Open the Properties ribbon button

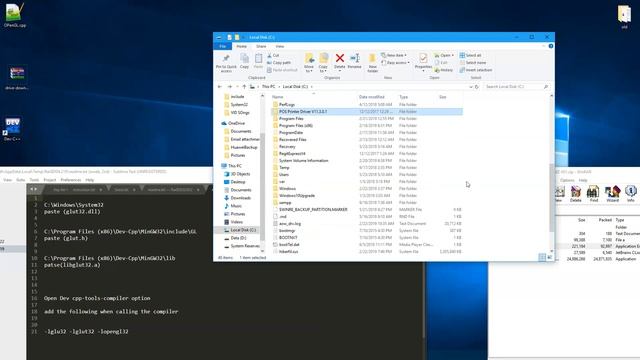[423, 63]
